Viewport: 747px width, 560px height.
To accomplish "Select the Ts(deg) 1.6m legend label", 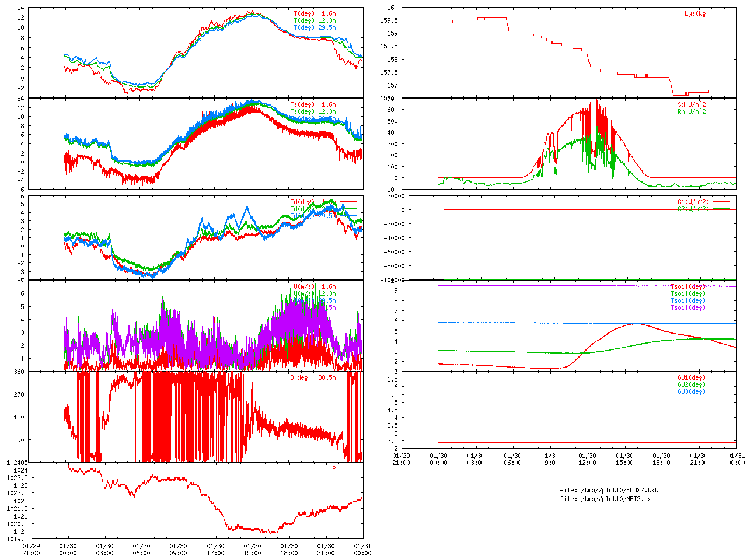I will pos(313,105).
